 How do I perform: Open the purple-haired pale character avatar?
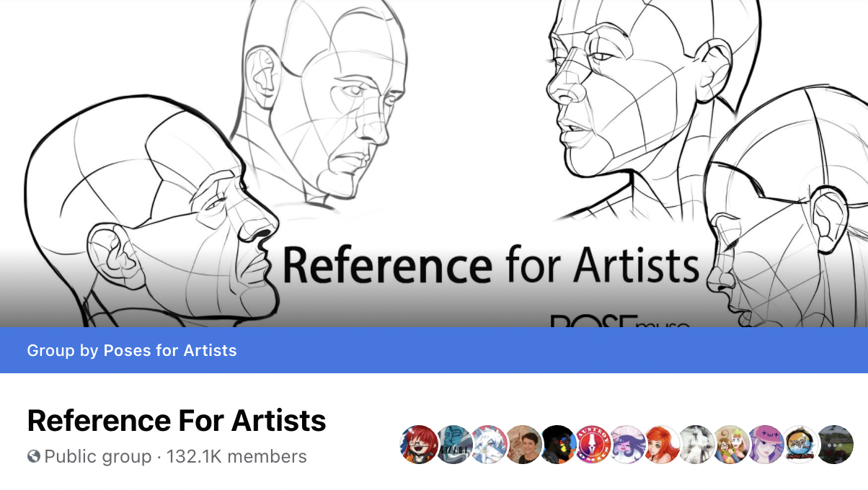pos(627,444)
